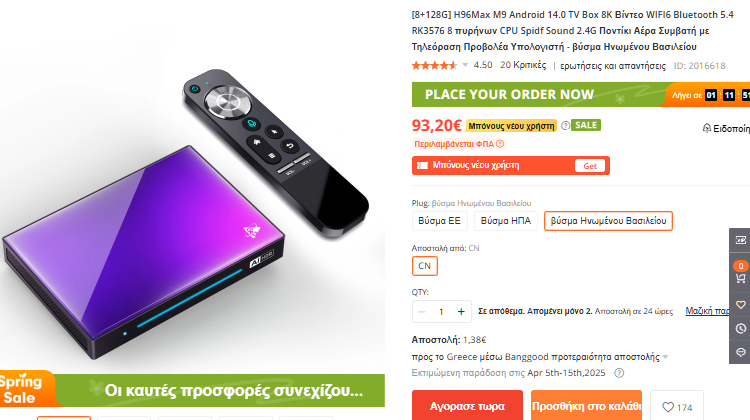Click the Get new user bonus button
The width and height of the screenshot is (750, 420).
click(x=590, y=166)
